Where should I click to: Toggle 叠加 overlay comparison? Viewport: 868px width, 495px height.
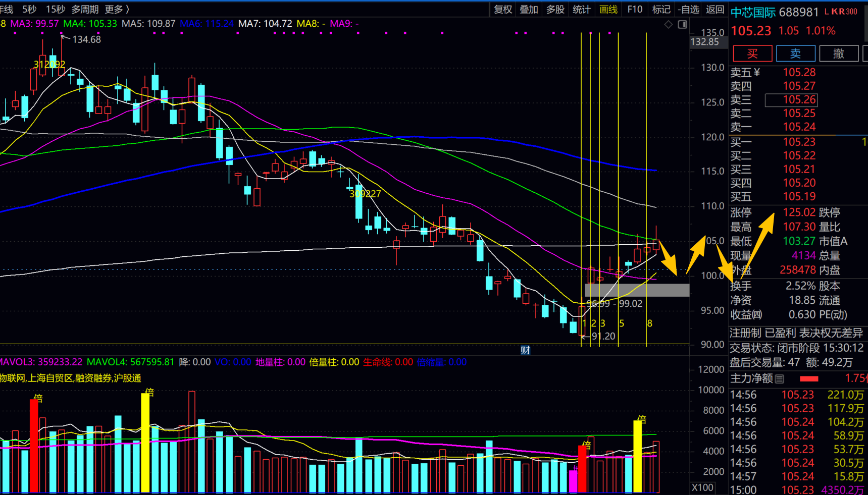[529, 9]
